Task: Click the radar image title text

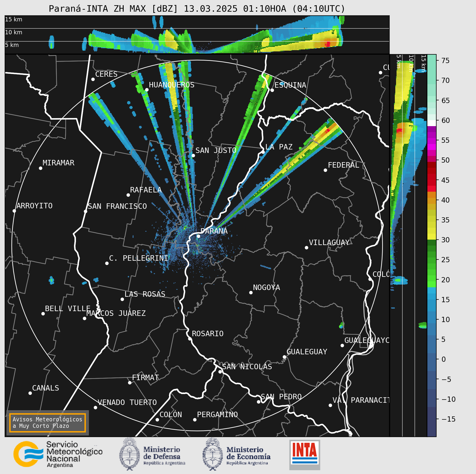Action: tap(197, 9)
